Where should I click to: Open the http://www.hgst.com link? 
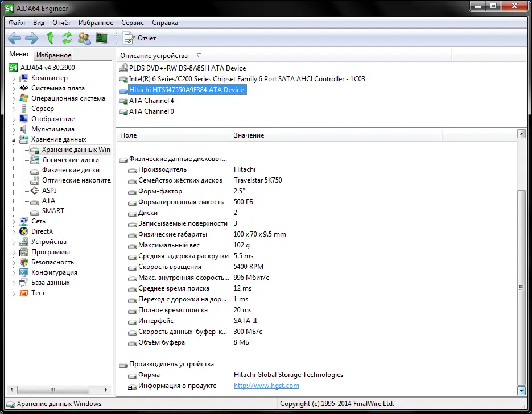point(266,386)
